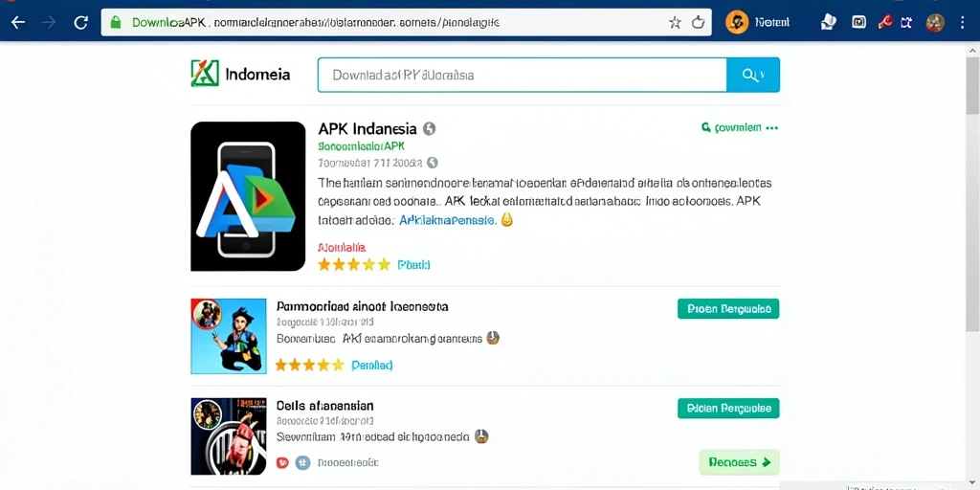Click the circular icon beside the bookmark star
This screenshot has width=980, height=490.
click(x=698, y=23)
